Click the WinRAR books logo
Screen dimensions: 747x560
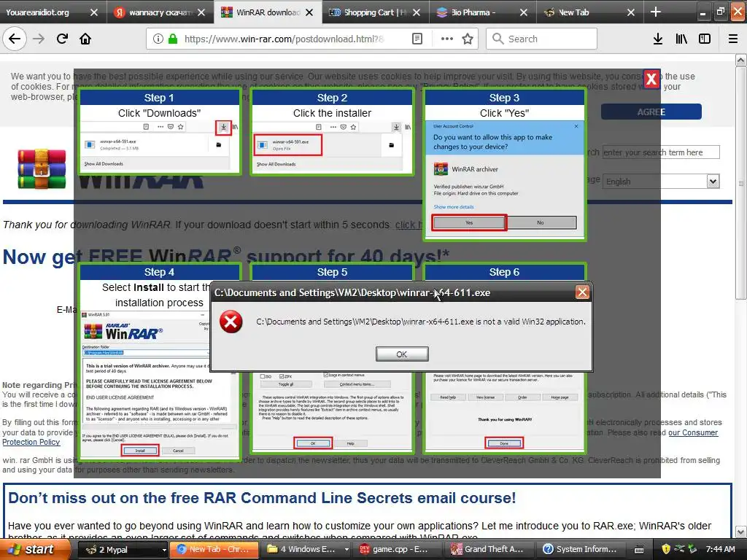click(42, 168)
